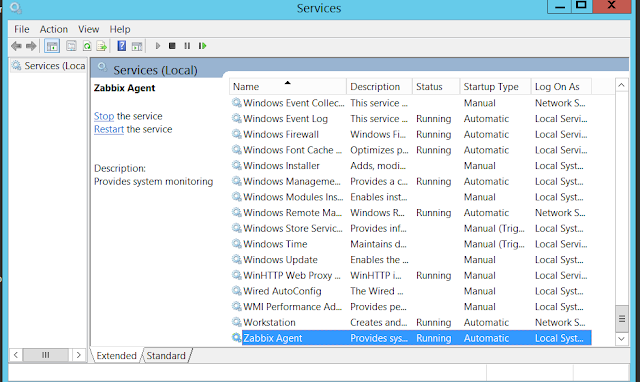Click the vertical scrollbar thumb
This screenshot has height=382, width=640.
click(x=621, y=319)
